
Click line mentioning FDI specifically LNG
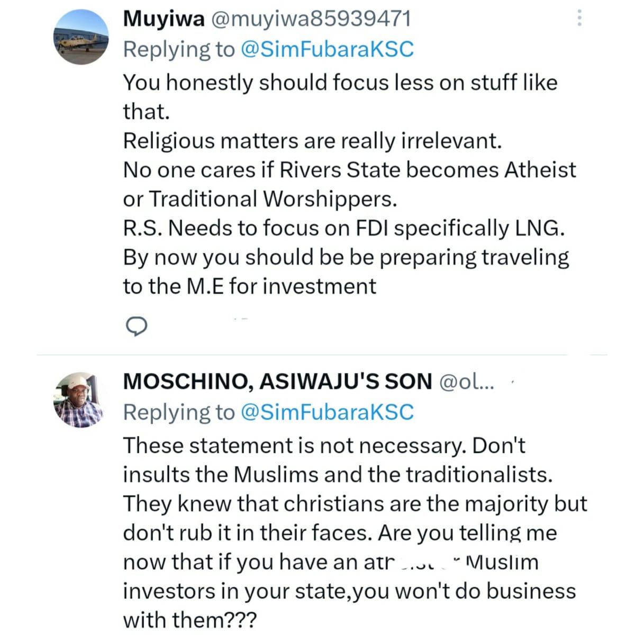pos(344,228)
